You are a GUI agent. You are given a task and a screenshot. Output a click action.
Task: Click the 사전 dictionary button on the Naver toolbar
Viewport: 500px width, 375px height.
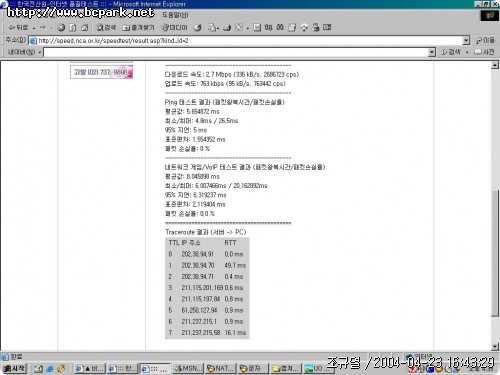click(485, 52)
